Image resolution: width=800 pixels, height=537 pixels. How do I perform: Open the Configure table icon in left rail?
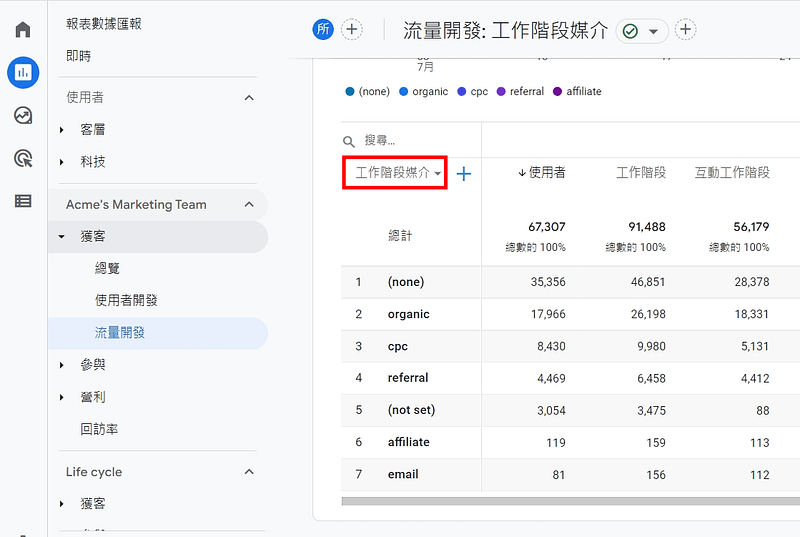23,201
